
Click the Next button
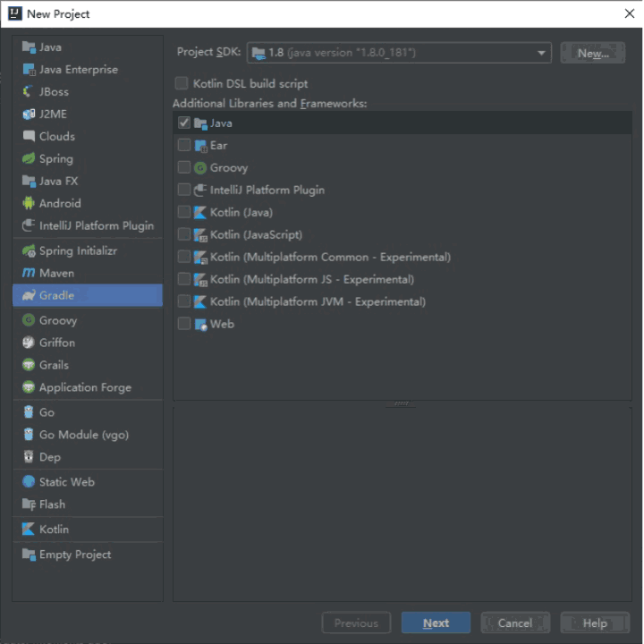tap(436, 623)
